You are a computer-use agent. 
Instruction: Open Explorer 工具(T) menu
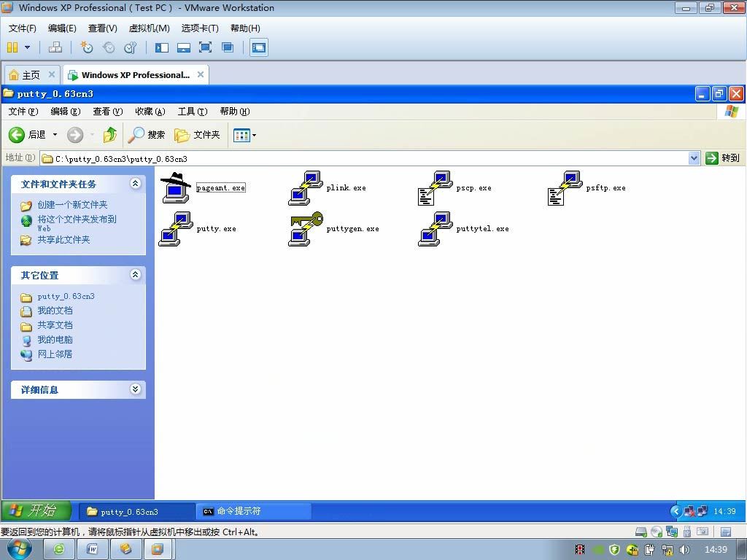pos(193,112)
